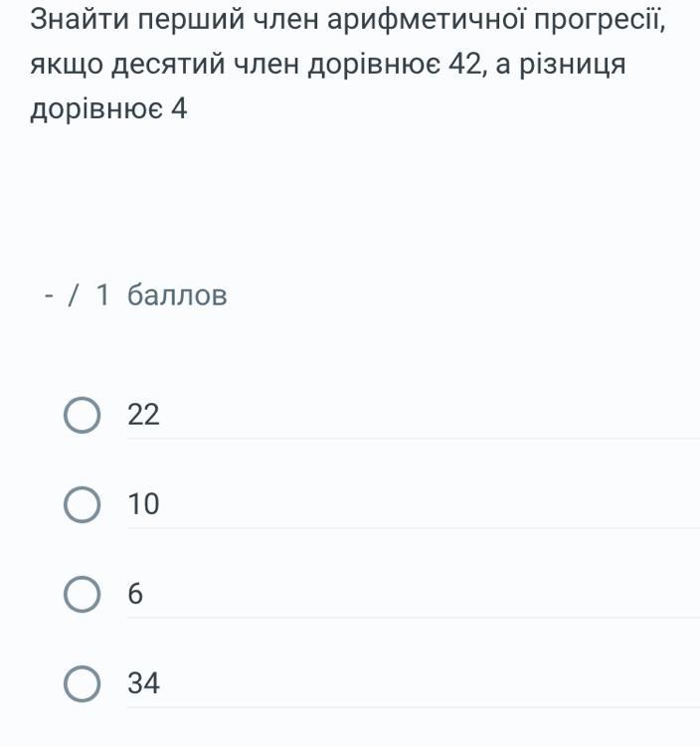Click the divider line under option 22

[x=414, y=439]
